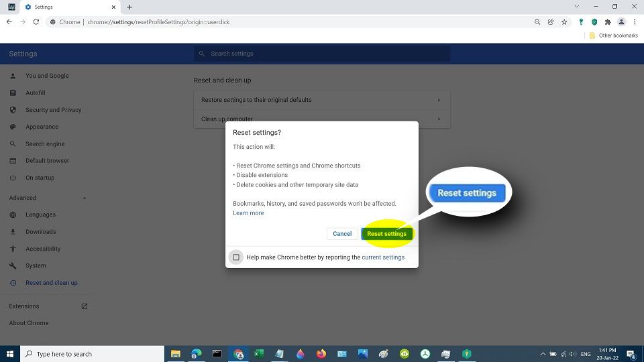Open the tab search chevron in title bar
Viewport: 644px width, 362px height.
click(577, 7)
